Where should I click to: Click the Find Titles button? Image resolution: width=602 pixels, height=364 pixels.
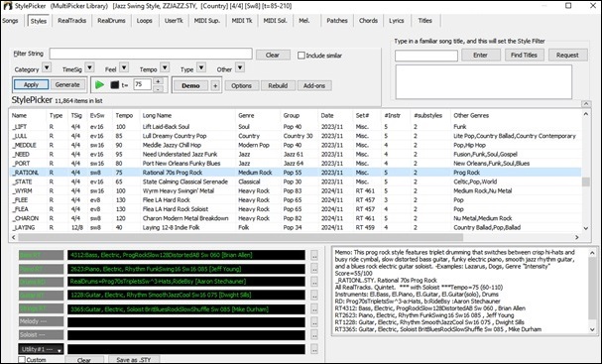(x=524, y=55)
